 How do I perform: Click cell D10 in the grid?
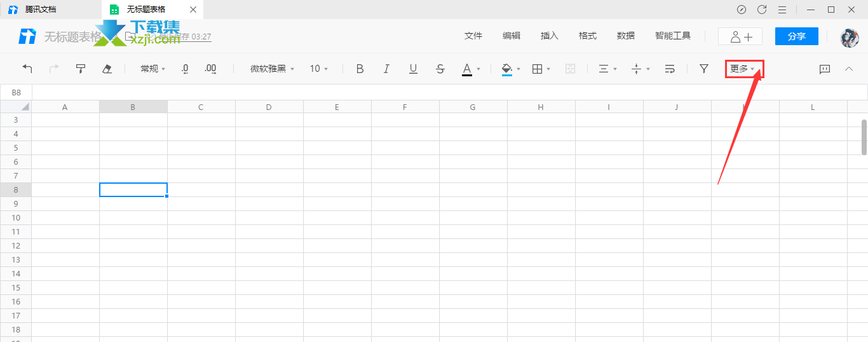[x=269, y=218]
